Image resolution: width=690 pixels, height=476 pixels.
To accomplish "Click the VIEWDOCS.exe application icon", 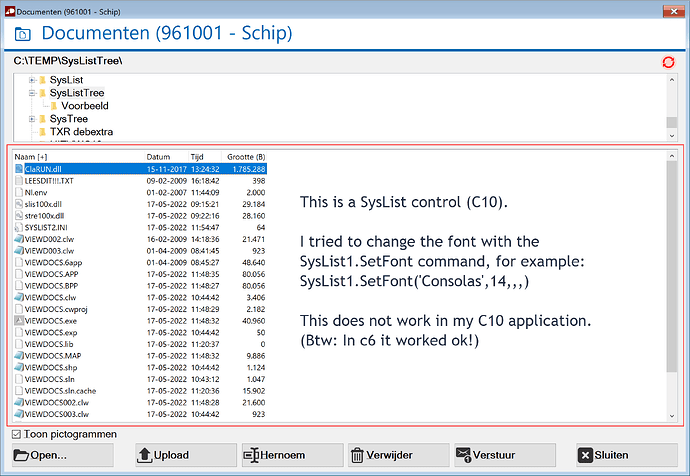I will pyautogui.click(x=19, y=321).
